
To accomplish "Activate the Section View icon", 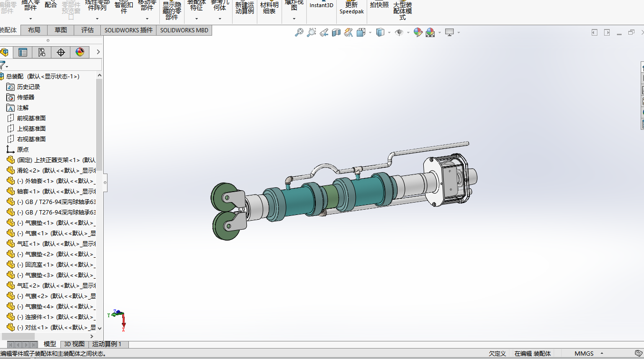I will pyautogui.click(x=336, y=32).
